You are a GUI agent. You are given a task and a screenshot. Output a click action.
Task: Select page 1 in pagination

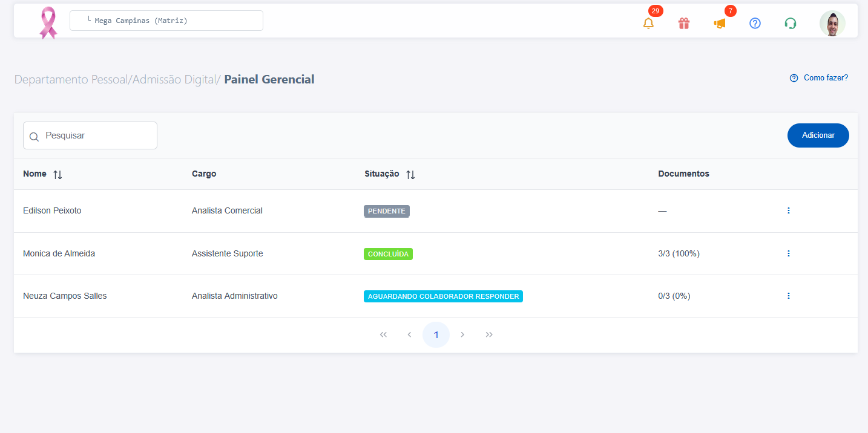tap(436, 334)
